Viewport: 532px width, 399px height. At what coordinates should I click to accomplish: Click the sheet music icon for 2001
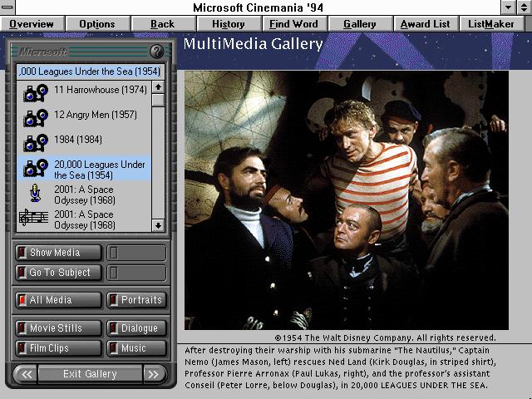tap(33, 218)
